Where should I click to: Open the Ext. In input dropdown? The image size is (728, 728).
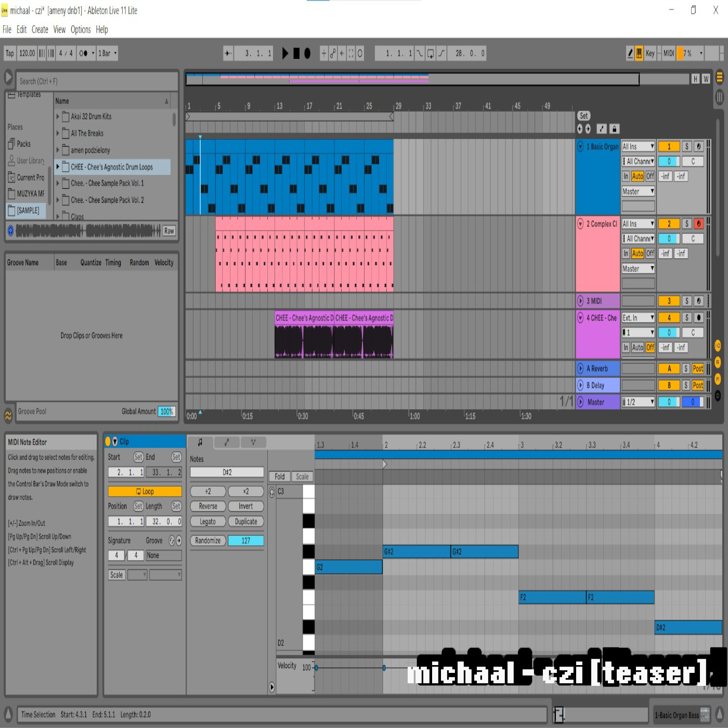click(x=638, y=317)
